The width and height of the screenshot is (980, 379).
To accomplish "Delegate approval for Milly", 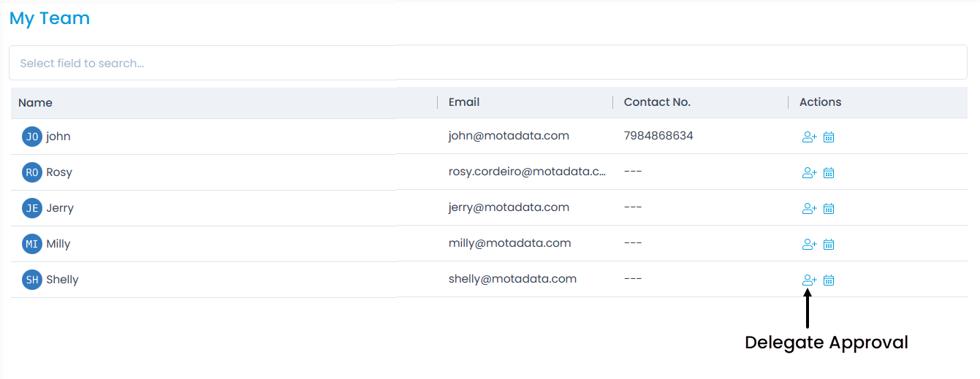I will (809, 244).
